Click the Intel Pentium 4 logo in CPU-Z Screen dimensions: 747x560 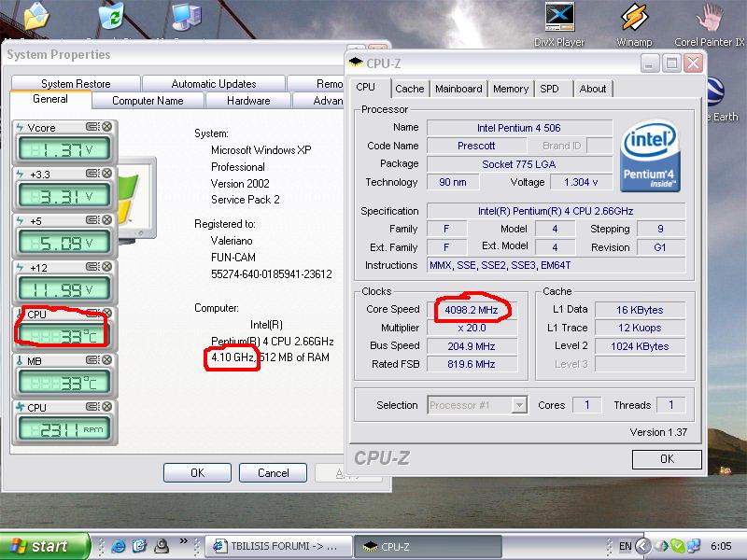coord(650,156)
